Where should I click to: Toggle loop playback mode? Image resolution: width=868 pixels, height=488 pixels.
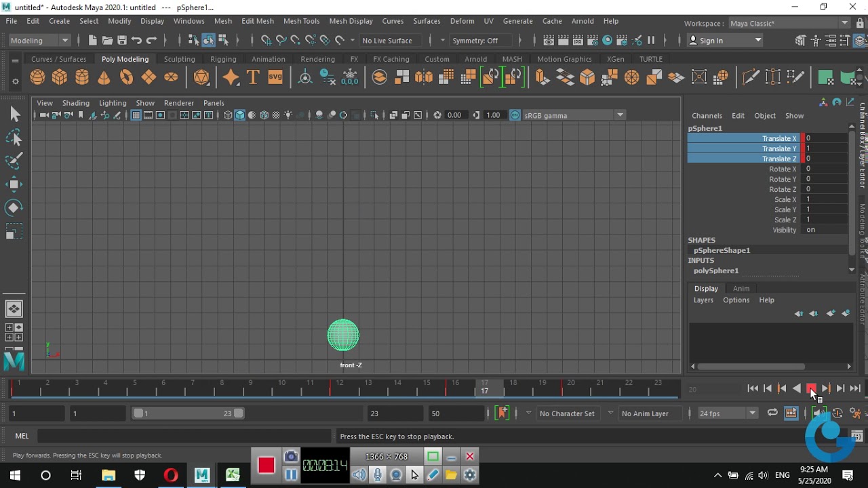772,413
